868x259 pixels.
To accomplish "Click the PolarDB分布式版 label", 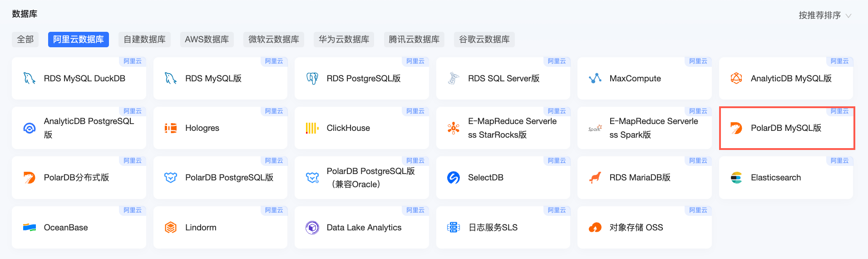I will pos(76,178).
